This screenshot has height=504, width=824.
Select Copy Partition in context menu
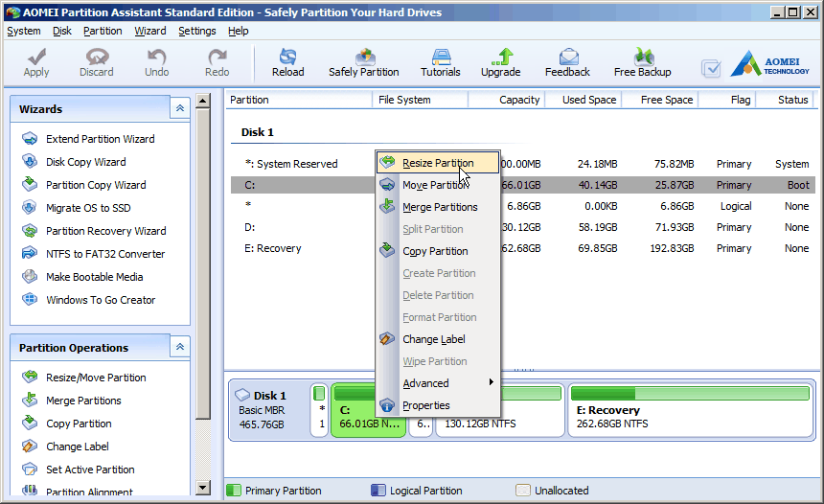[438, 251]
